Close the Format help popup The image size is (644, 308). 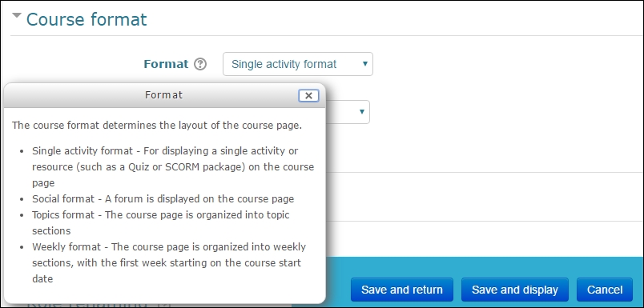(308, 95)
